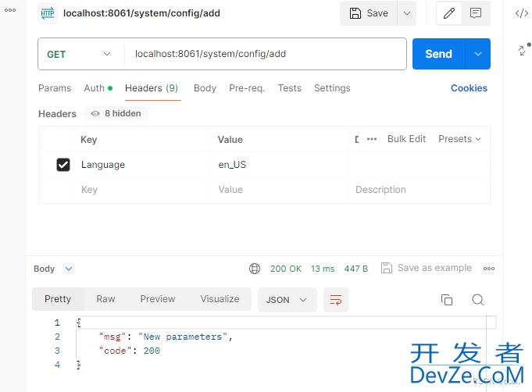The image size is (532, 392).
Task: Click the 13 ms response time
Action: 323,269
